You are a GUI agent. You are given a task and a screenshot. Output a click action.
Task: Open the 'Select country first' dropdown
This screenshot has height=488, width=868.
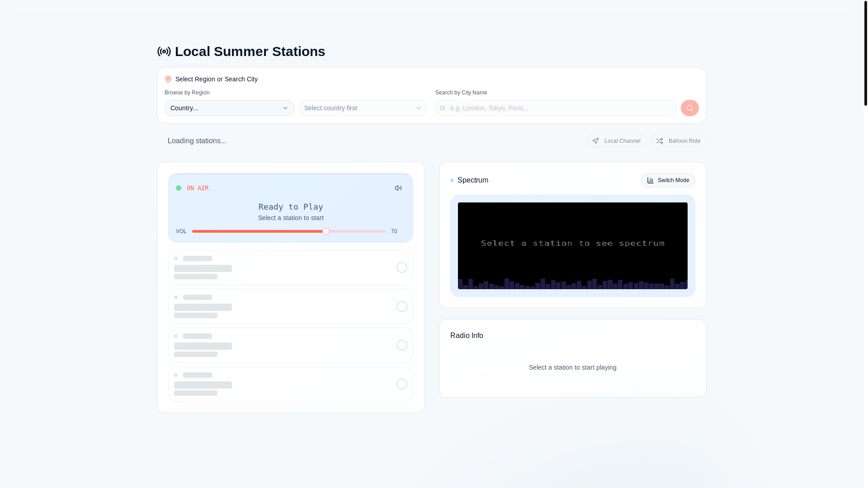[363, 108]
